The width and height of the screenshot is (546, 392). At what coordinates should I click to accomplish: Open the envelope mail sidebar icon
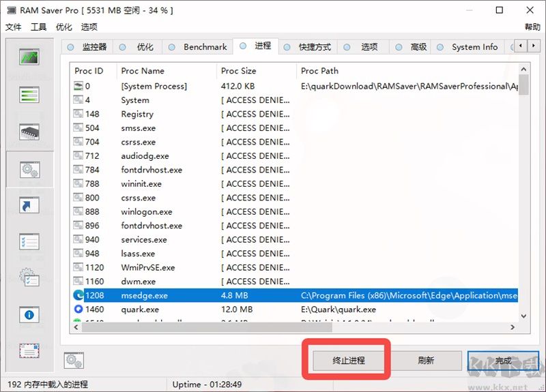[x=29, y=351]
